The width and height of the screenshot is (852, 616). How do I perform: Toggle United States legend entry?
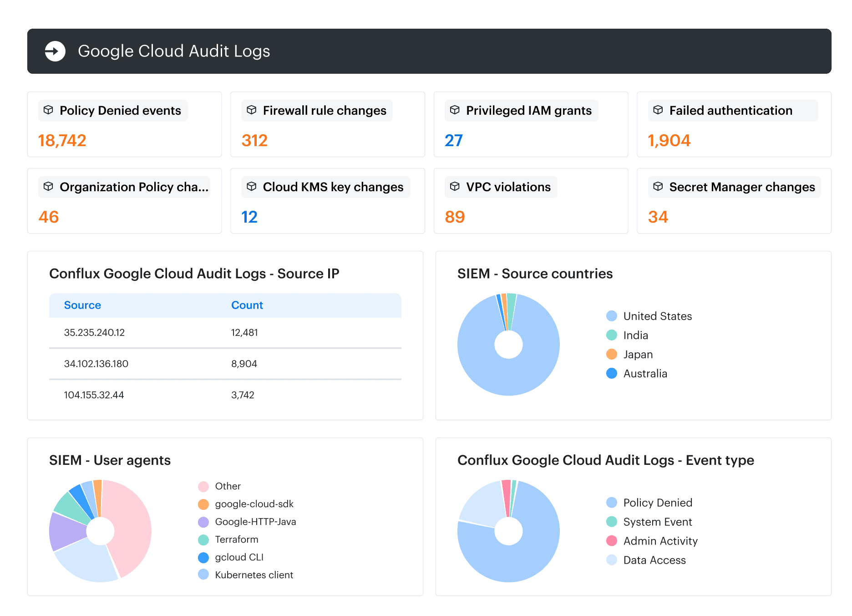point(649,316)
